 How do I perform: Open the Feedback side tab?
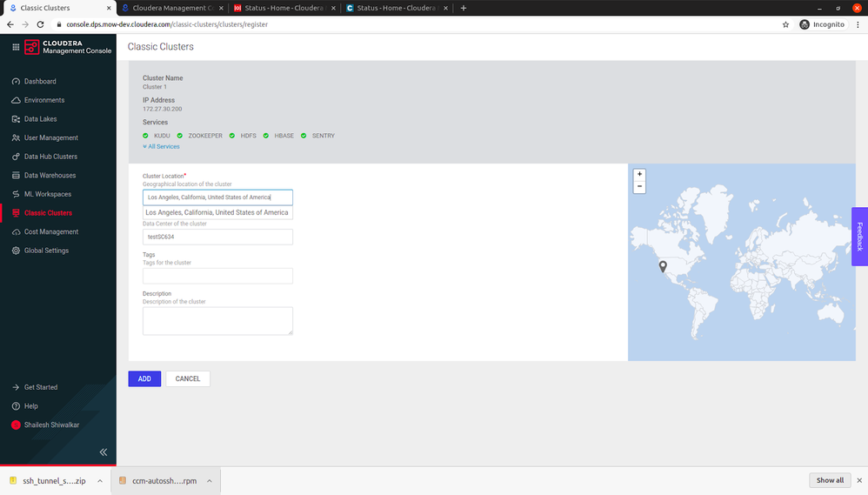tap(859, 237)
